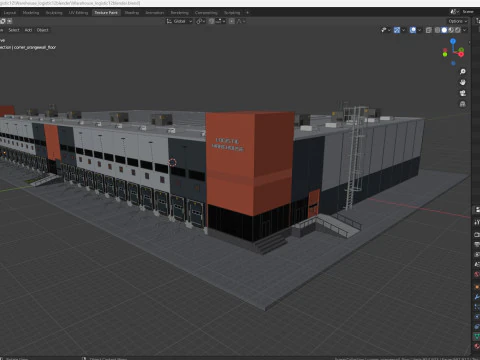This screenshot has height=360, width=480.
Task: Open the orange Object properties tab
Action: [477, 287]
